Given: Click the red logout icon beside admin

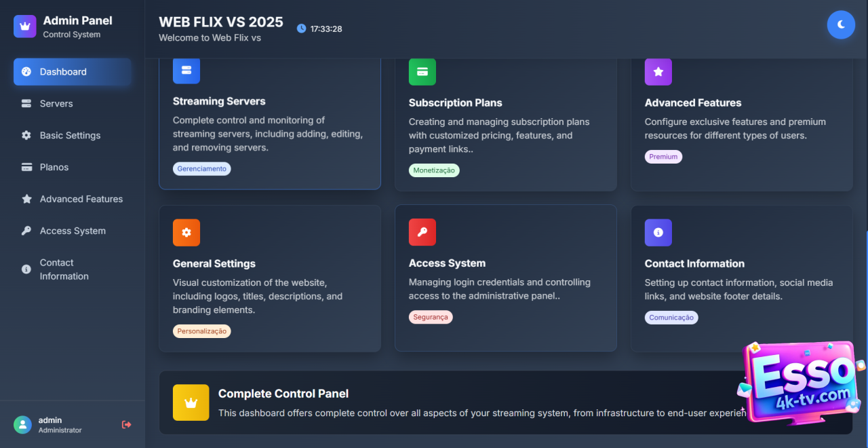Looking at the screenshot, I should coord(126,425).
